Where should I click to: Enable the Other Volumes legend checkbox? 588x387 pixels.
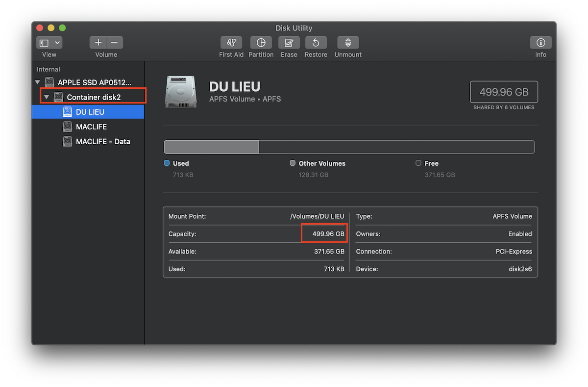point(293,163)
